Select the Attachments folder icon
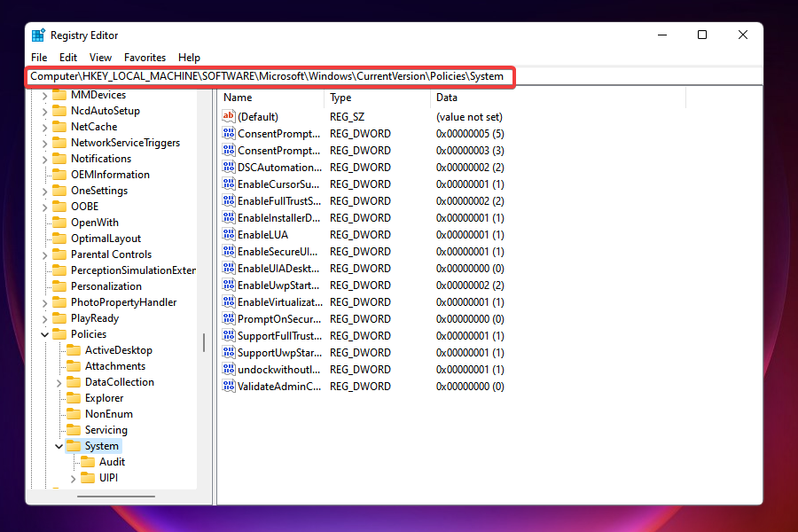The width and height of the screenshot is (798, 532). 74,366
